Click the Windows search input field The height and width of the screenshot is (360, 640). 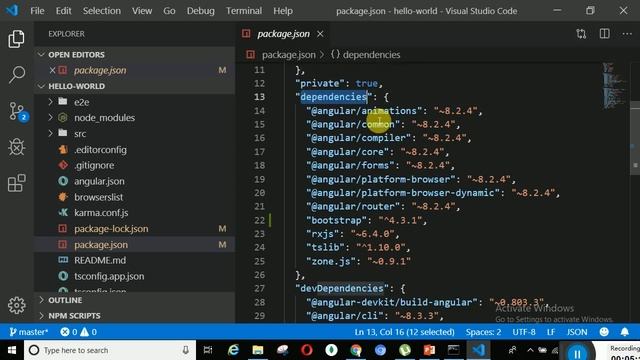coord(110,350)
